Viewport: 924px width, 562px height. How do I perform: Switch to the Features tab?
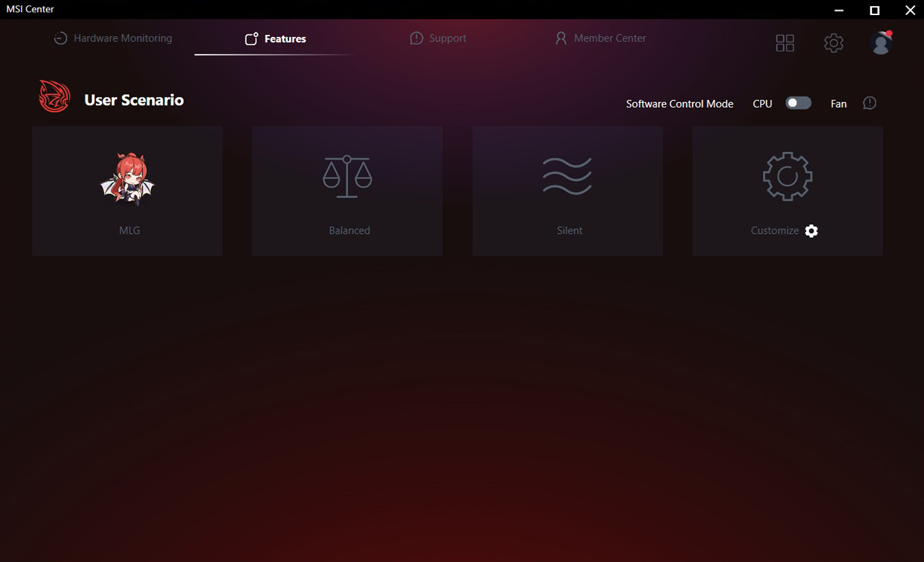(276, 38)
